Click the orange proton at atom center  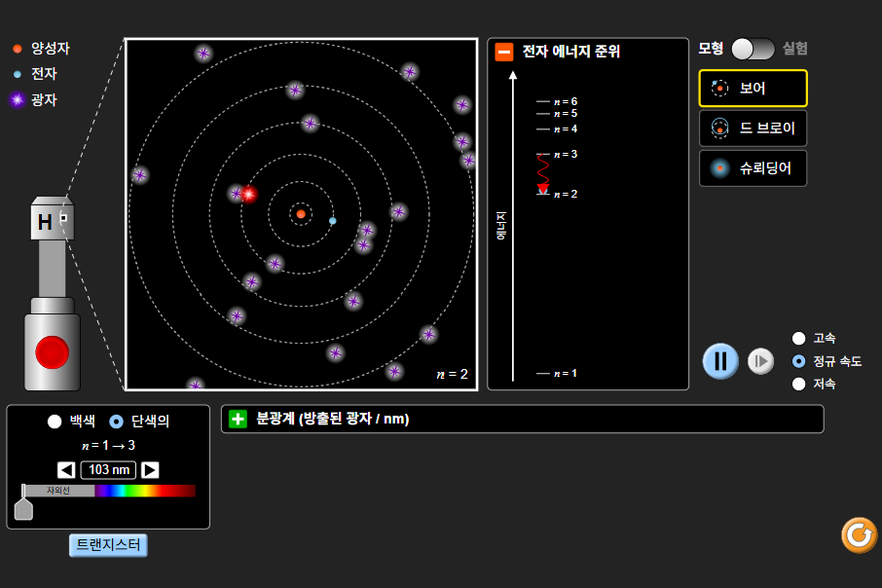(301, 214)
